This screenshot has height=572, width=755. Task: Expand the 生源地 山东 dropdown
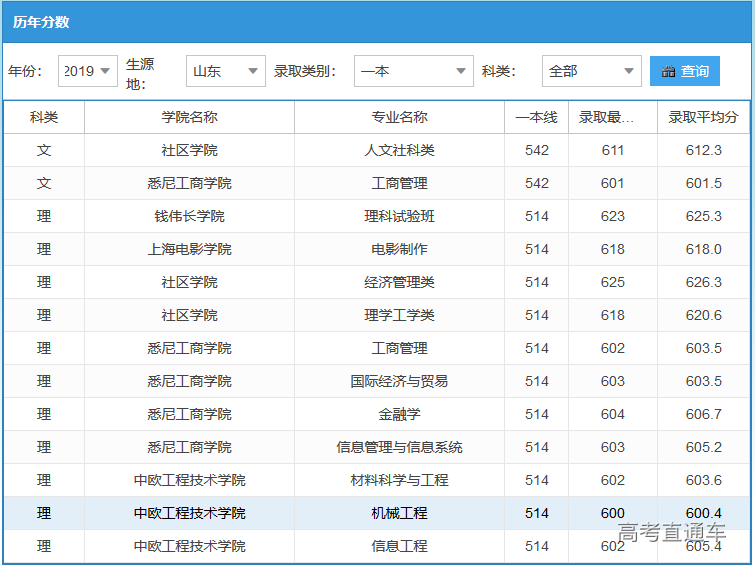click(x=226, y=71)
